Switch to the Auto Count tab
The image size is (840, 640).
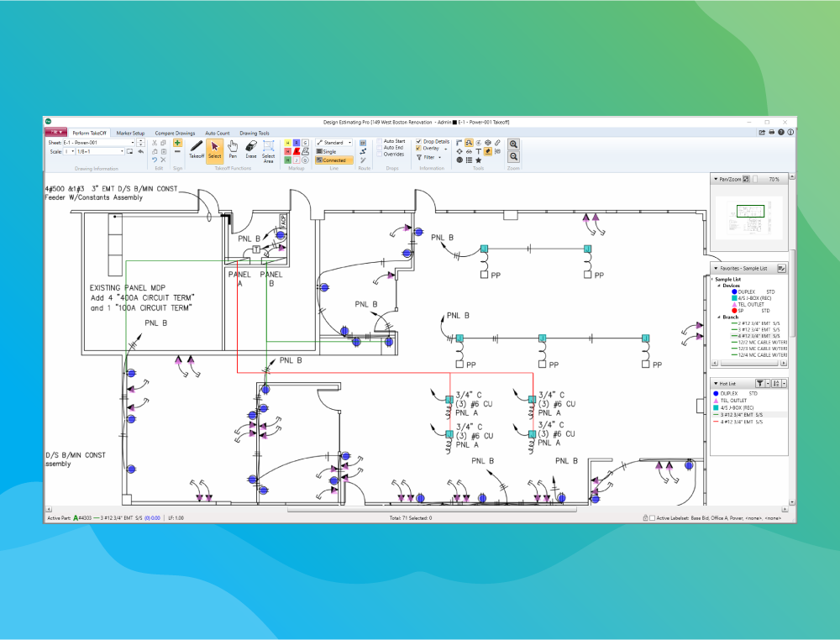[x=217, y=133]
